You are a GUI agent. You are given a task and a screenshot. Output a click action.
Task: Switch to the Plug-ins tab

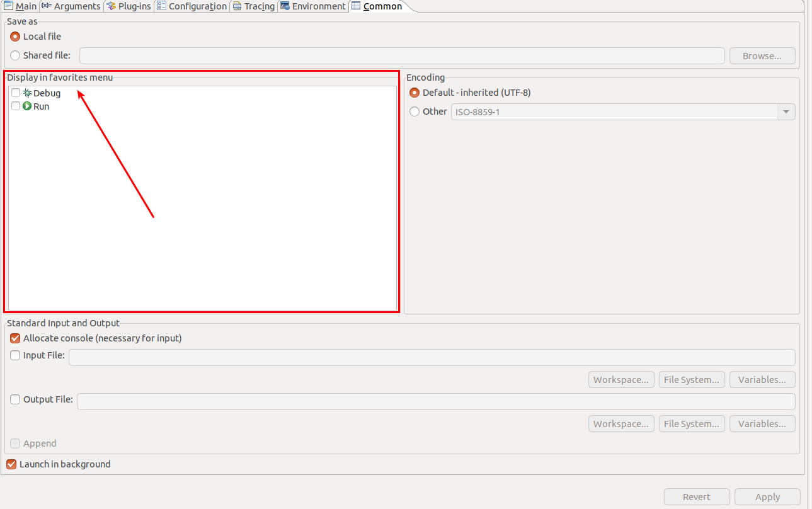(129, 6)
